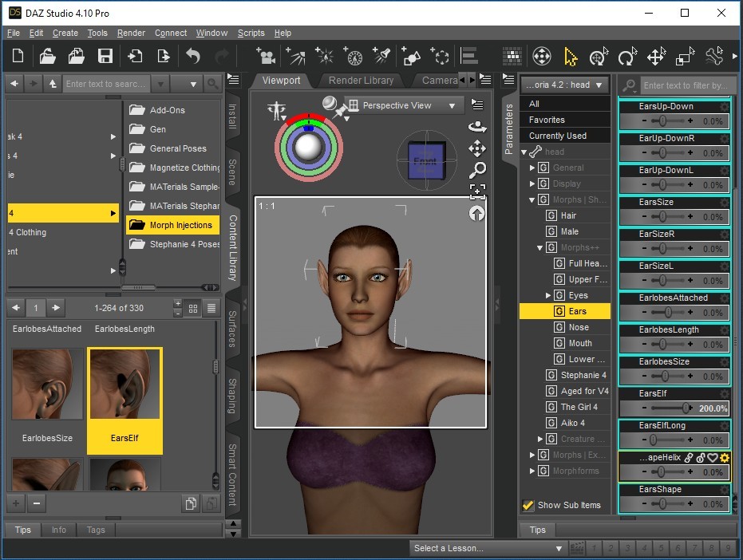Click the EarsElf slider handle

pos(686,408)
